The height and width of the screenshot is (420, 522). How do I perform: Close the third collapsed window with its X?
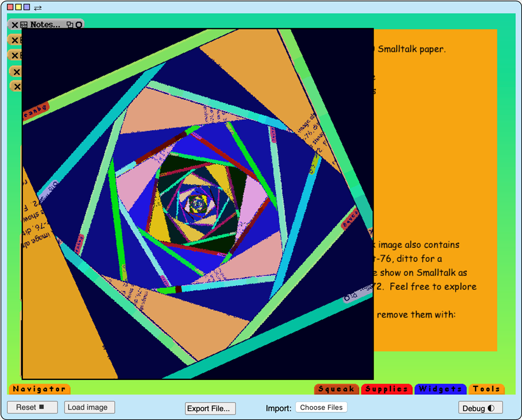(x=15, y=56)
